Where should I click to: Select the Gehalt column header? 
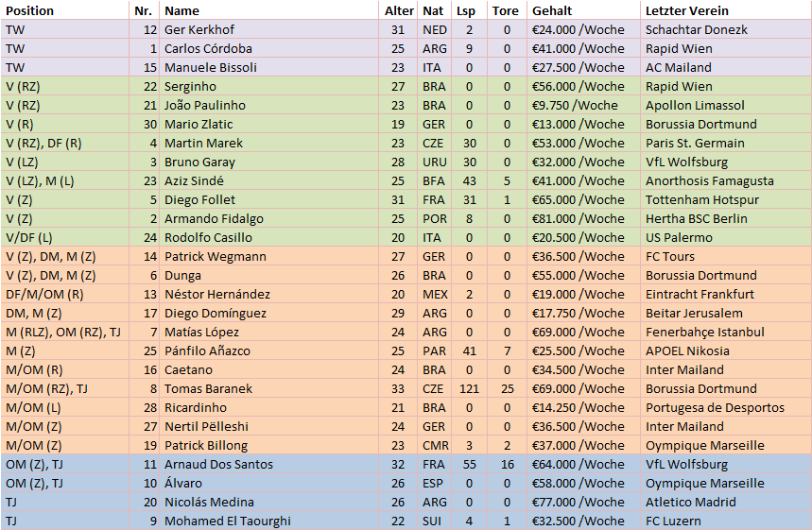[583, 10]
